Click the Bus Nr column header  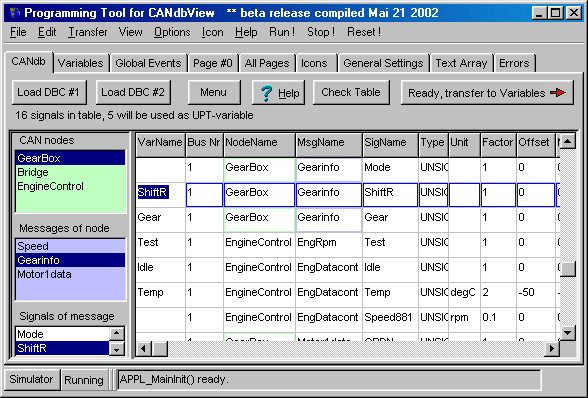[204, 145]
